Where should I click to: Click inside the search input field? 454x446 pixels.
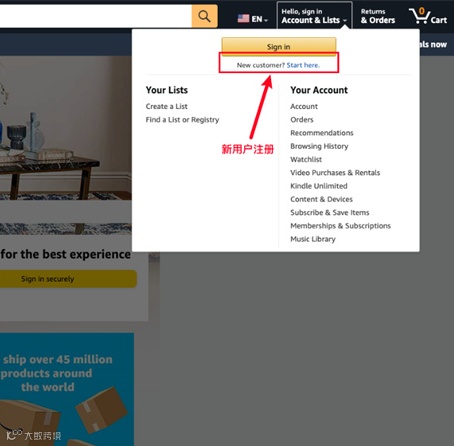tap(96, 16)
